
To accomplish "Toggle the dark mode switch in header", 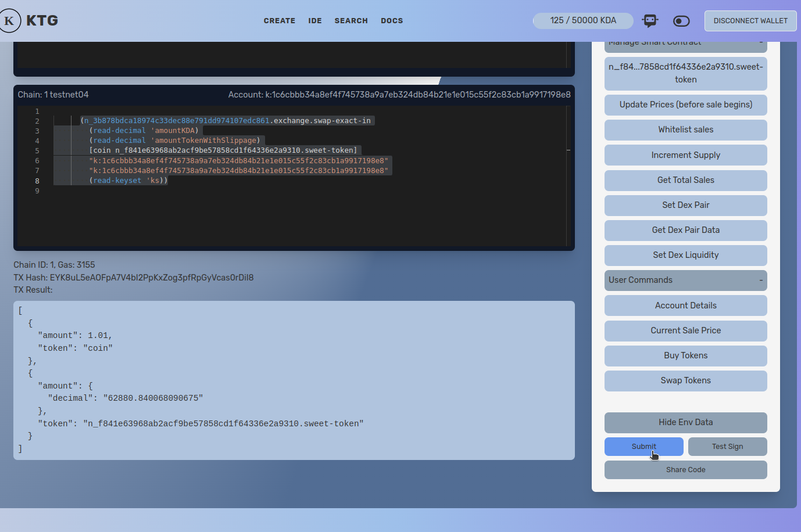I will click(681, 21).
